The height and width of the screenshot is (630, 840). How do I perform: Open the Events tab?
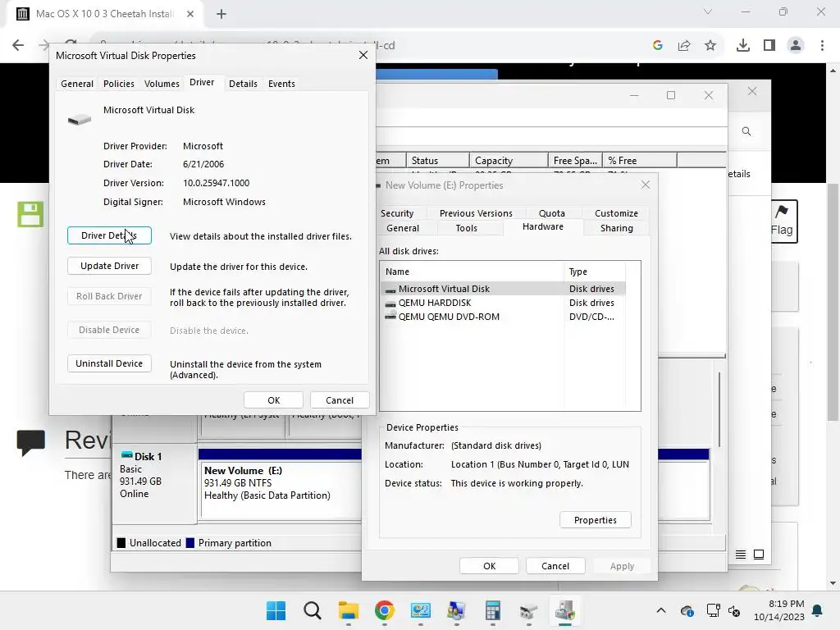pos(282,84)
